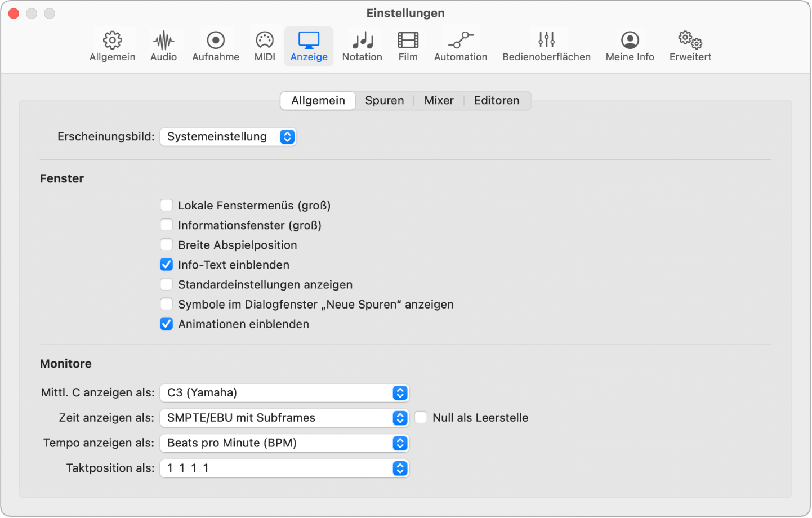The height and width of the screenshot is (518, 812).
Task: Open Bedienoberflächen control surfaces settings
Action: point(546,46)
